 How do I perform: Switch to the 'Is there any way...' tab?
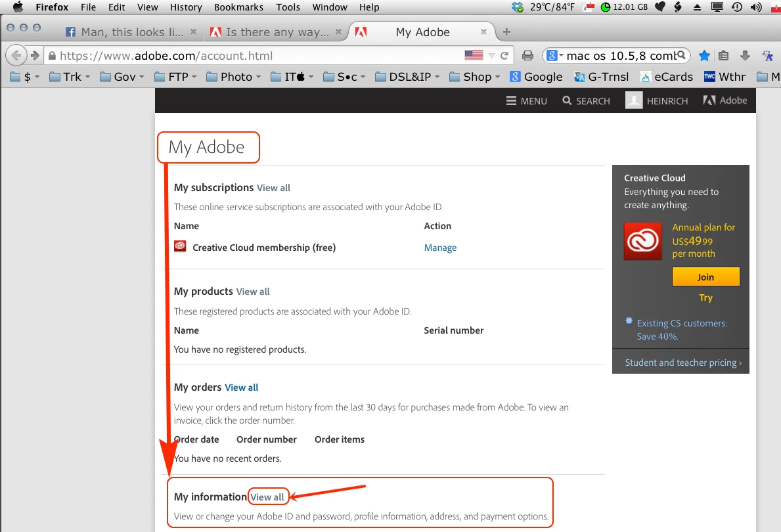(x=275, y=32)
